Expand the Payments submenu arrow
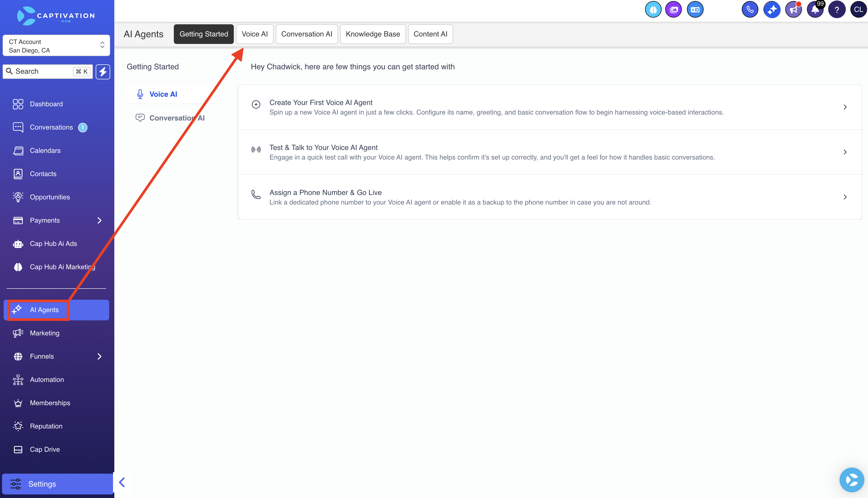The width and height of the screenshot is (868, 498). pos(100,221)
